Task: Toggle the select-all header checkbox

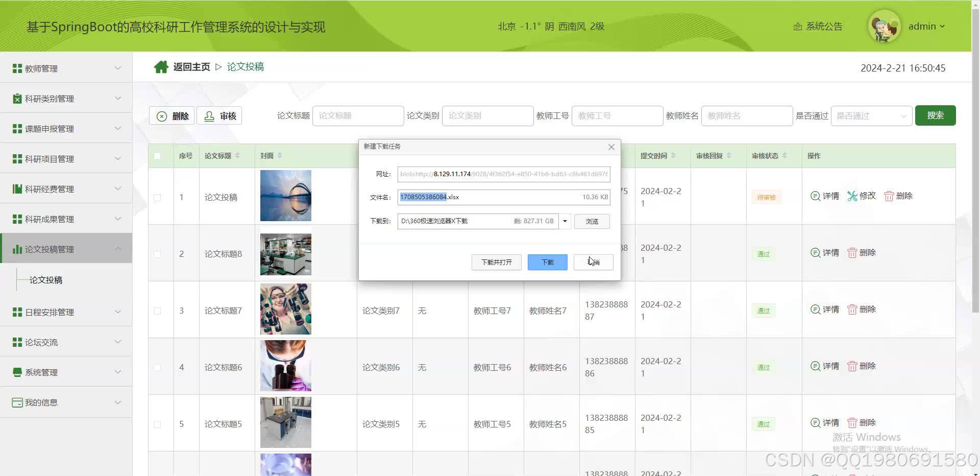Action: [157, 156]
